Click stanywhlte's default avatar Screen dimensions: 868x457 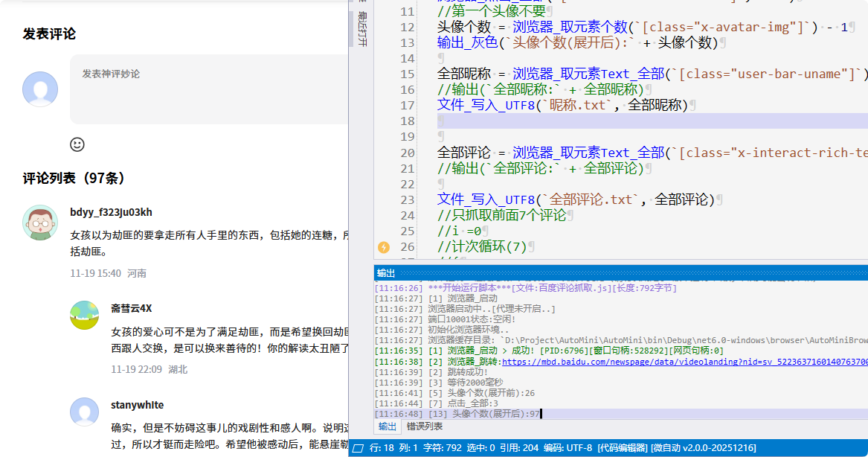[84, 412]
